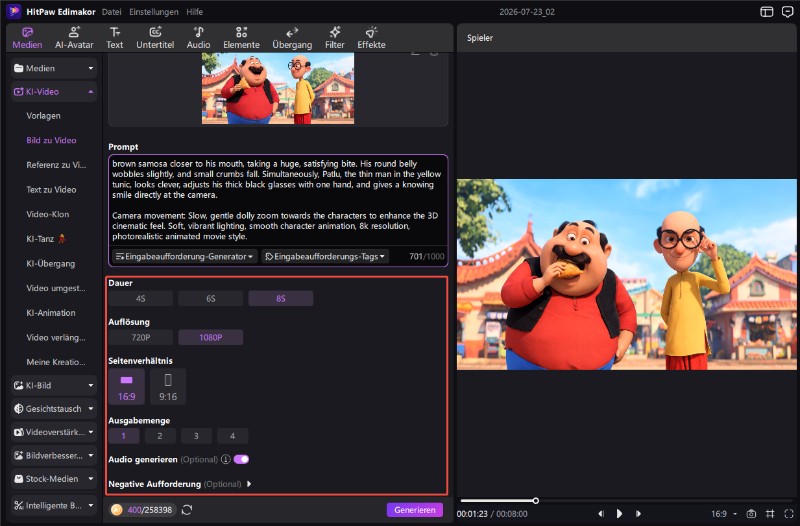Choose 1080P resolution
Viewport: 800px width, 526px height.
(x=210, y=337)
